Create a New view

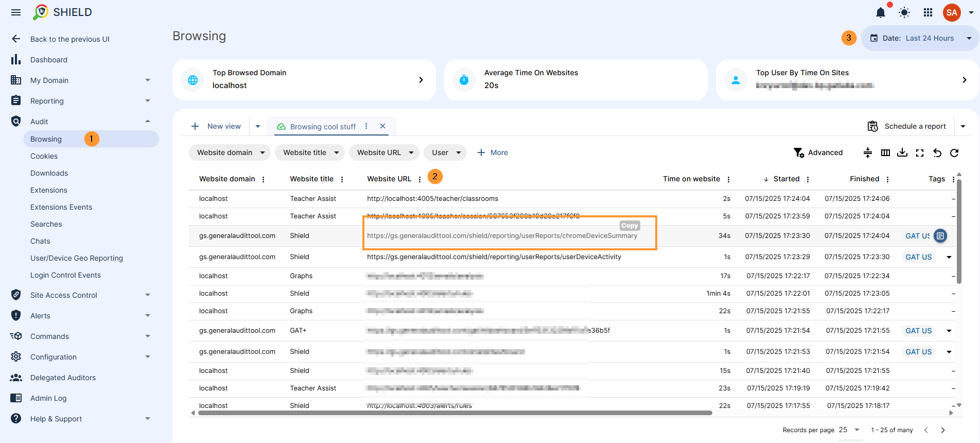tap(216, 126)
